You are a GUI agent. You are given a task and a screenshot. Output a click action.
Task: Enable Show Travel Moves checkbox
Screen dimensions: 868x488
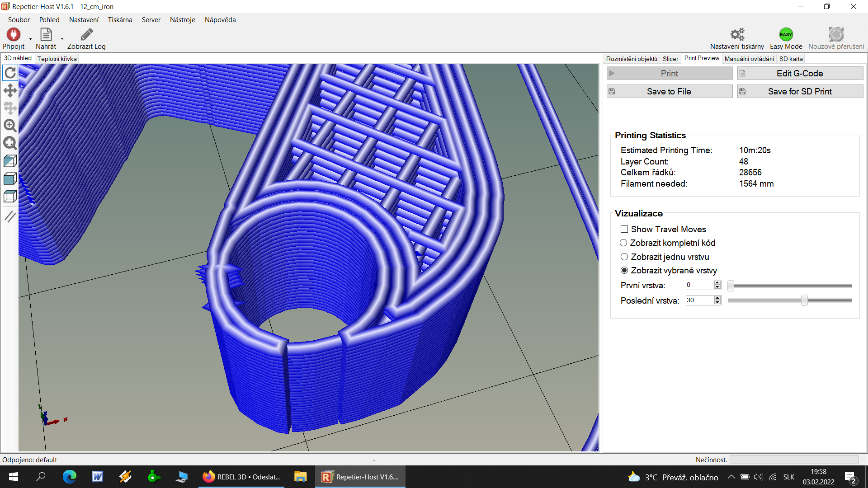624,229
